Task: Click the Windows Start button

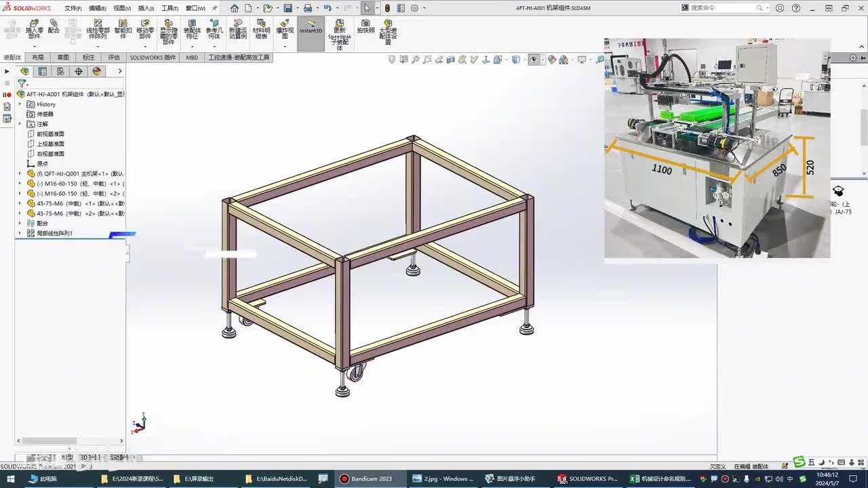Action: (10, 479)
